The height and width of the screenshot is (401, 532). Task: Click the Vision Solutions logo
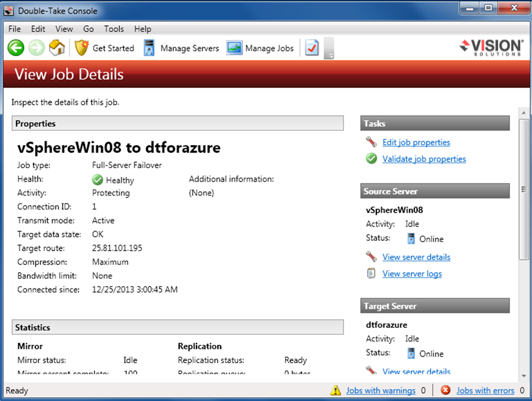click(491, 47)
